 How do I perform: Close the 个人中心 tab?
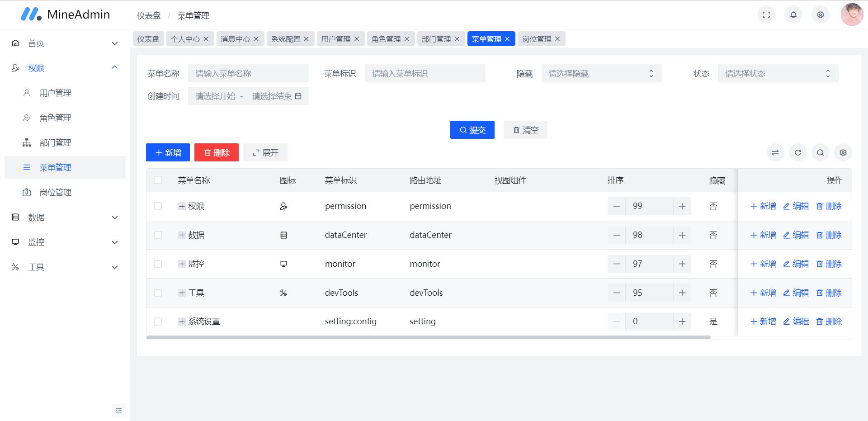click(x=206, y=39)
